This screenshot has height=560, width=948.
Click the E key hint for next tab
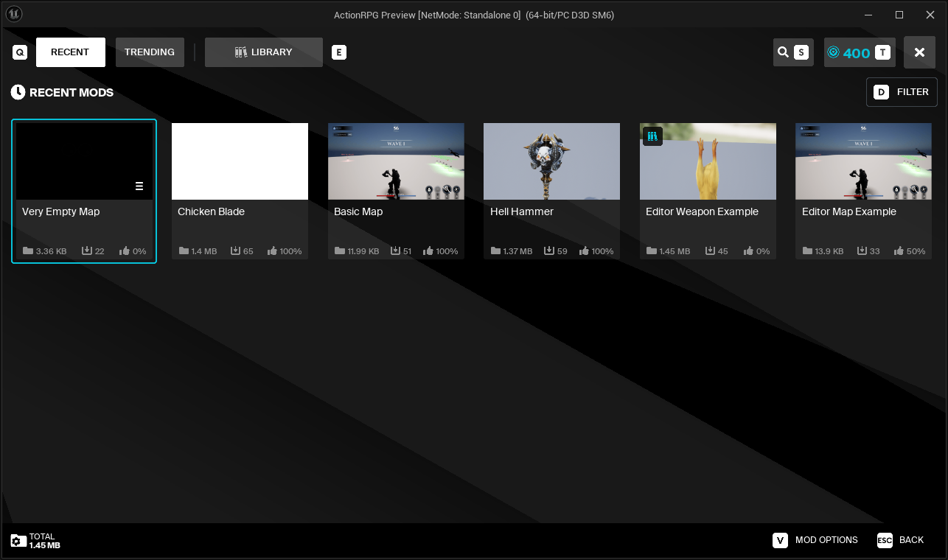339,52
